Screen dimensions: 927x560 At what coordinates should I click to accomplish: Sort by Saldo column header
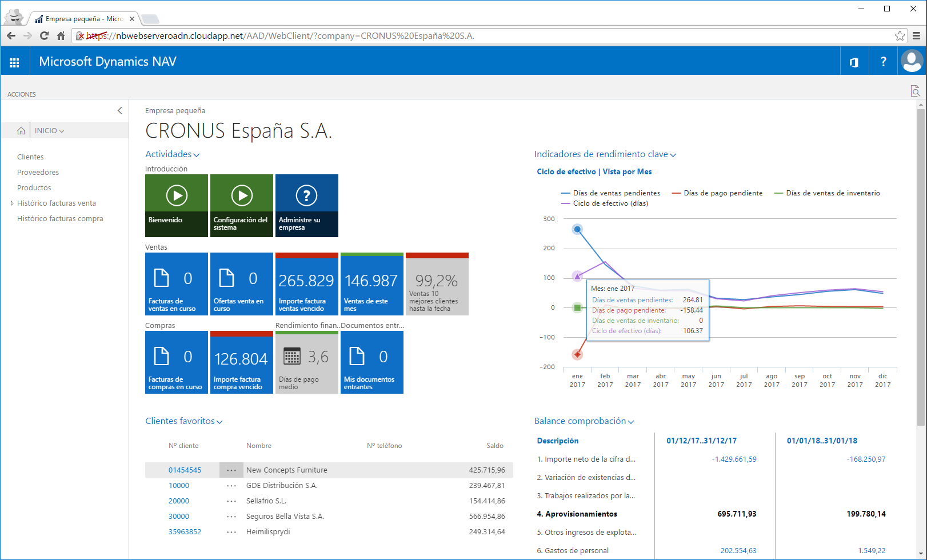coord(495,446)
